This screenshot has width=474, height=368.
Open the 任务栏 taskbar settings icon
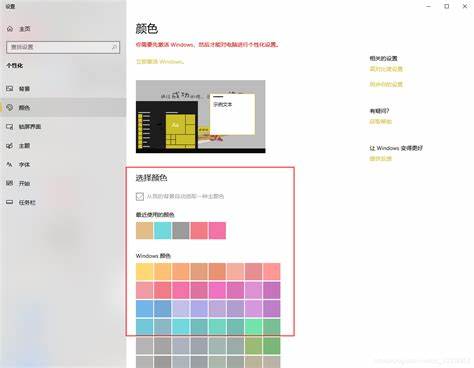click(x=10, y=202)
